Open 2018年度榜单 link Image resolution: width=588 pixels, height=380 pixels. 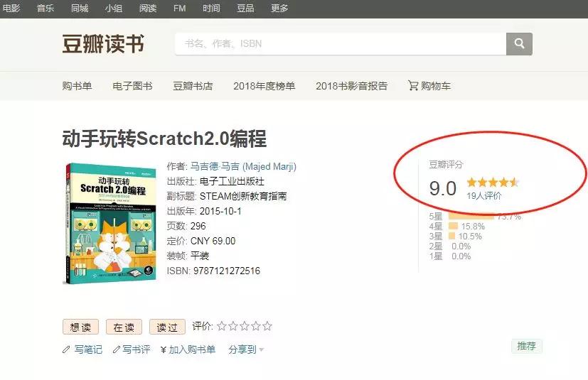[x=264, y=86]
